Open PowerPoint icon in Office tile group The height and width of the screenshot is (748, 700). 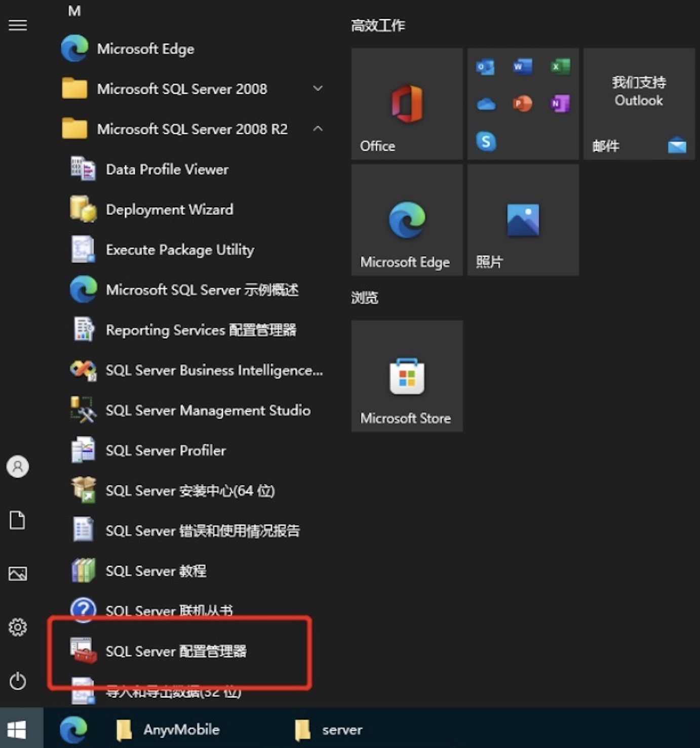click(x=523, y=104)
